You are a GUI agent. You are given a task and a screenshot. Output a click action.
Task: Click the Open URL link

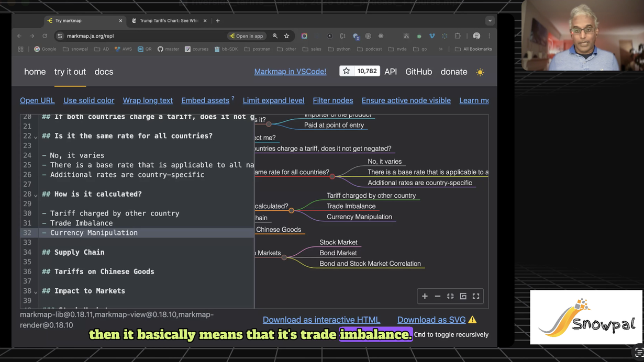(x=37, y=100)
